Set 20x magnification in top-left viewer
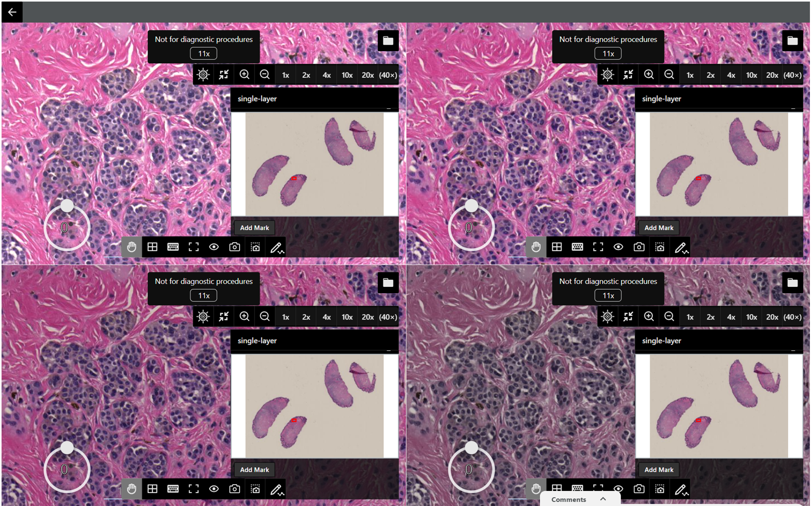Viewport: 812px width, 506px height. point(368,75)
